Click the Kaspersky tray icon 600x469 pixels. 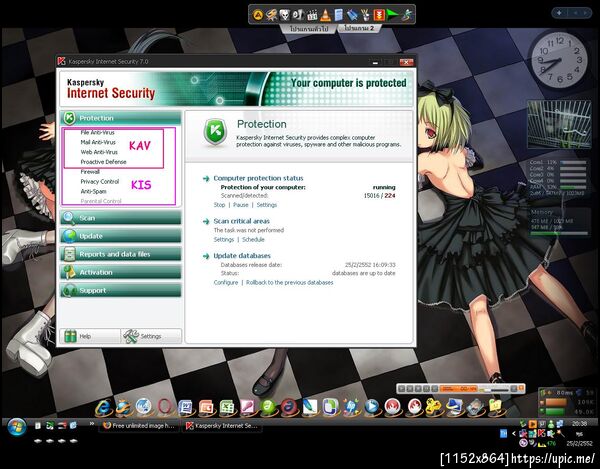tap(541, 433)
